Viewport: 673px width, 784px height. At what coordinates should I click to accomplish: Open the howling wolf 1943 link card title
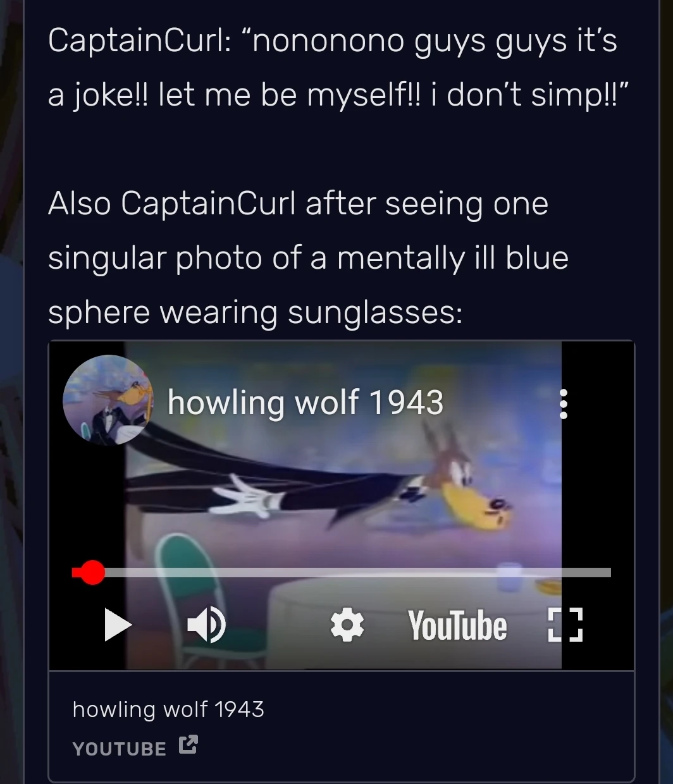click(x=168, y=709)
